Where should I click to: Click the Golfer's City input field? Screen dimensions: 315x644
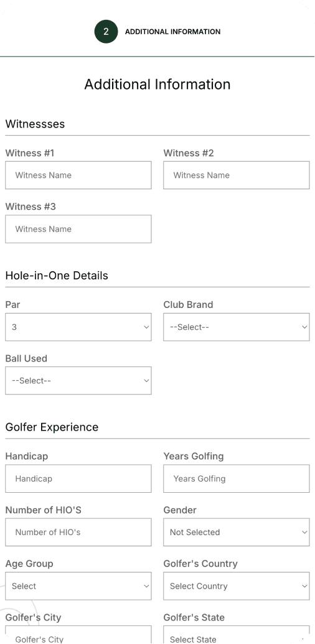coord(78,635)
